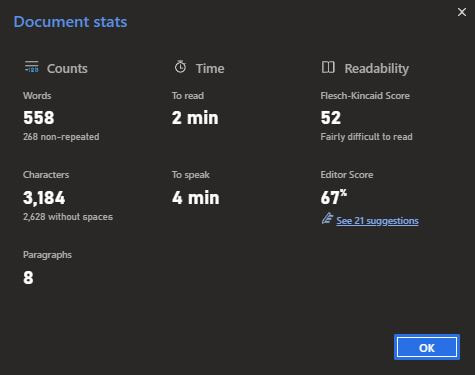
Task: Click the Counts heading
Action: pyautogui.click(x=67, y=69)
